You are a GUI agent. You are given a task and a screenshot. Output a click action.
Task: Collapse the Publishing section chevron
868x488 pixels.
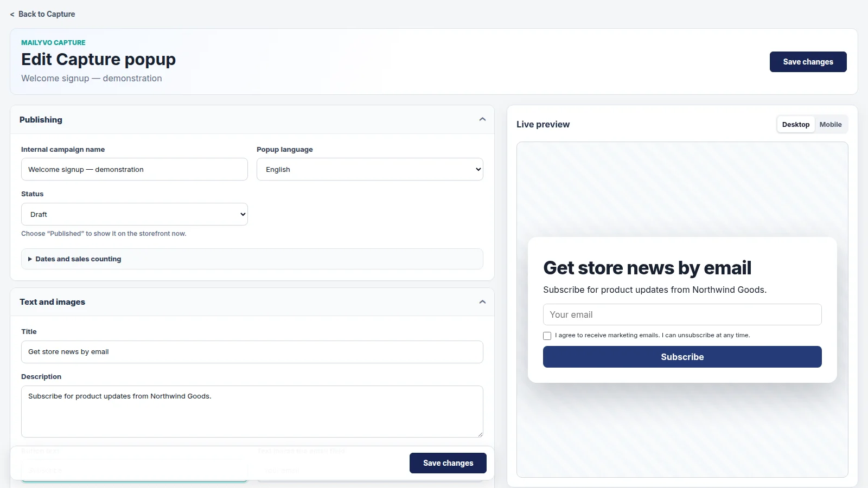[482, 119]
